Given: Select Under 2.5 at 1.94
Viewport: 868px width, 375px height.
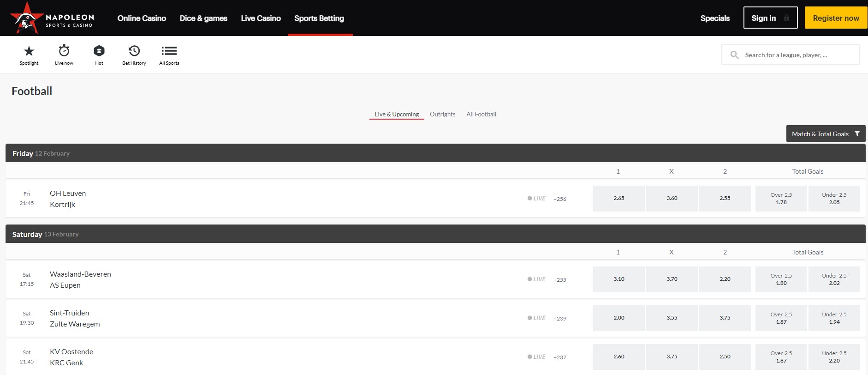Looking at the screenshot, I should (834, 318).
